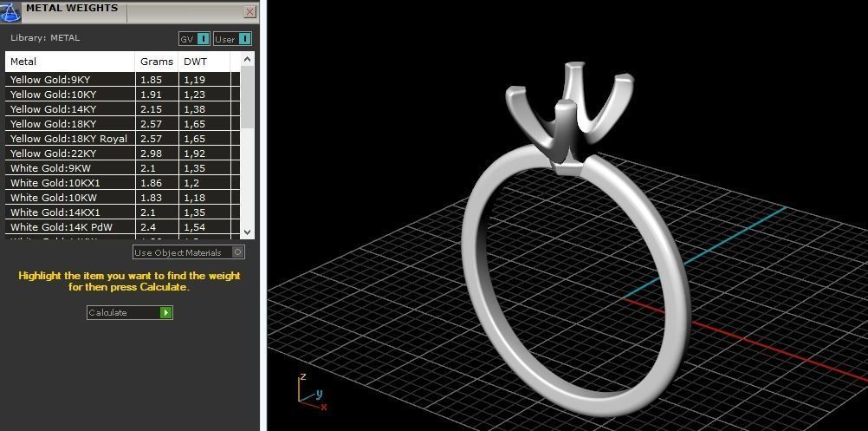This screenshot has width=868, height=431.
Task: Click the 2.15 grams value
Action: tap(151, 109)
